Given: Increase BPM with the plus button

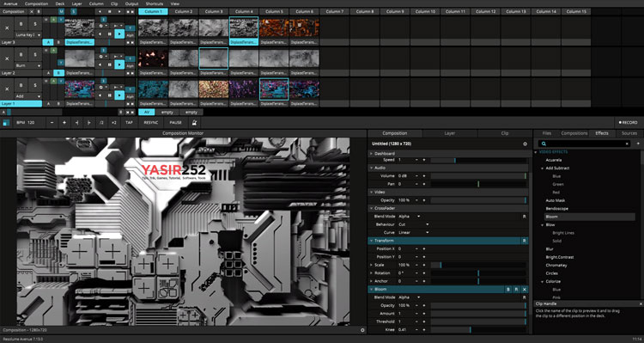Looking at the screenshot, I should [x=64, y=122].
